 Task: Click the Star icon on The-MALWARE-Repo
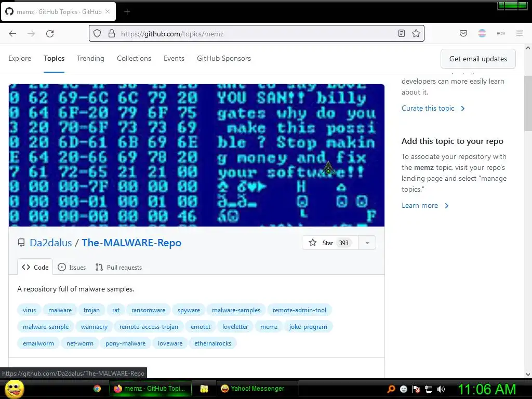point(312,243)
